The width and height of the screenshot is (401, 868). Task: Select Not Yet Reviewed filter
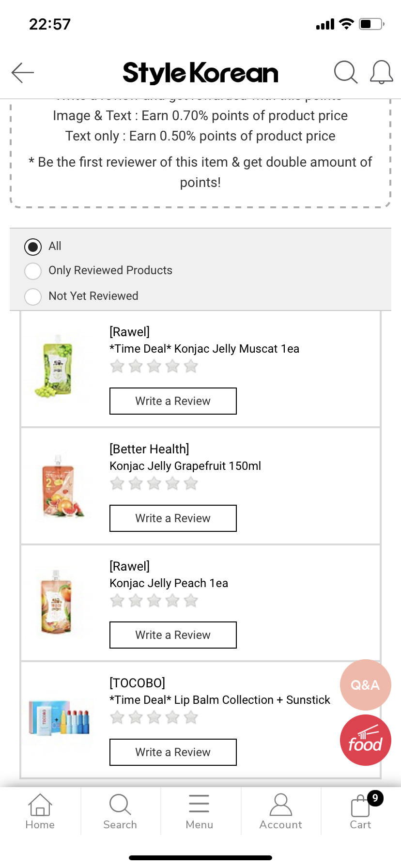(x=33, y=296)
